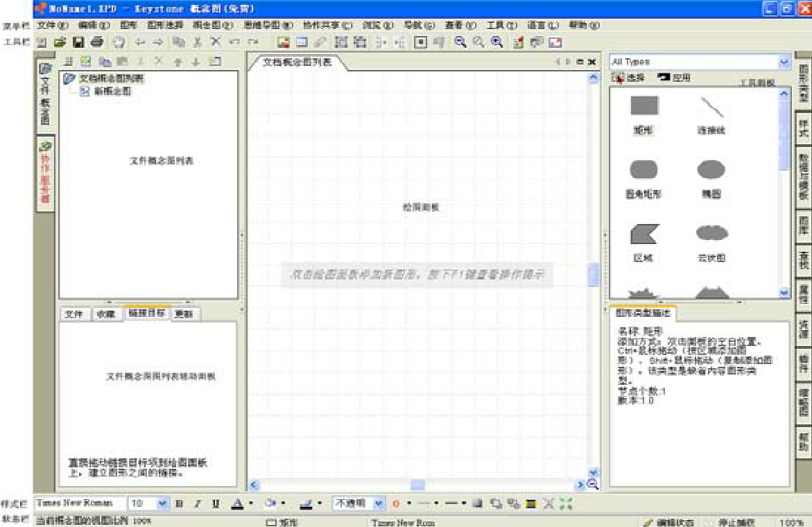Click the line color pen swatch
812x527 pixels.
pyautogui.click(x=306, y=503)
